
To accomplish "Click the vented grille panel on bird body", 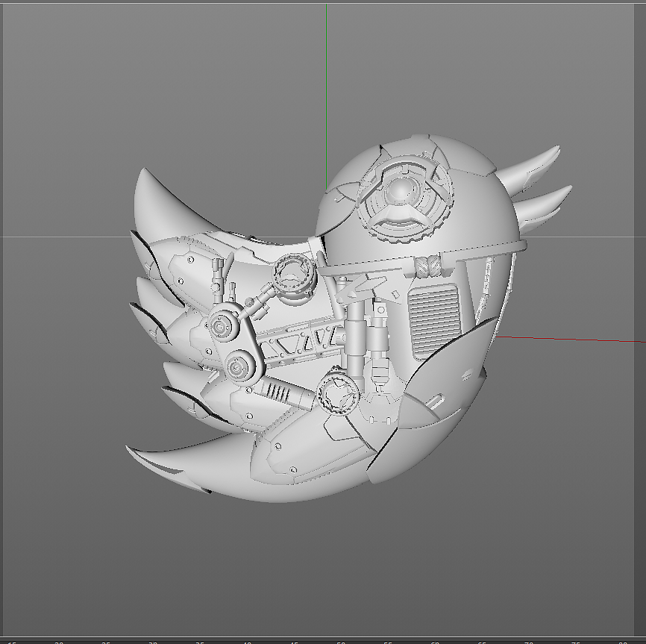I will 433,321.
